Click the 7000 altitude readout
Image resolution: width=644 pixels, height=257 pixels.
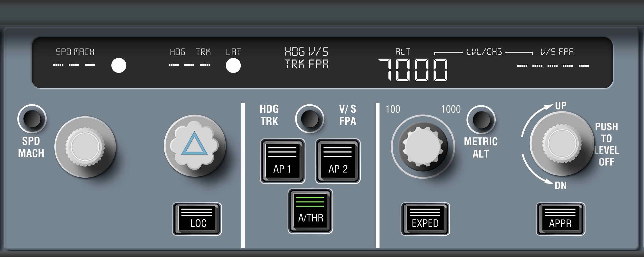point(413,70)
